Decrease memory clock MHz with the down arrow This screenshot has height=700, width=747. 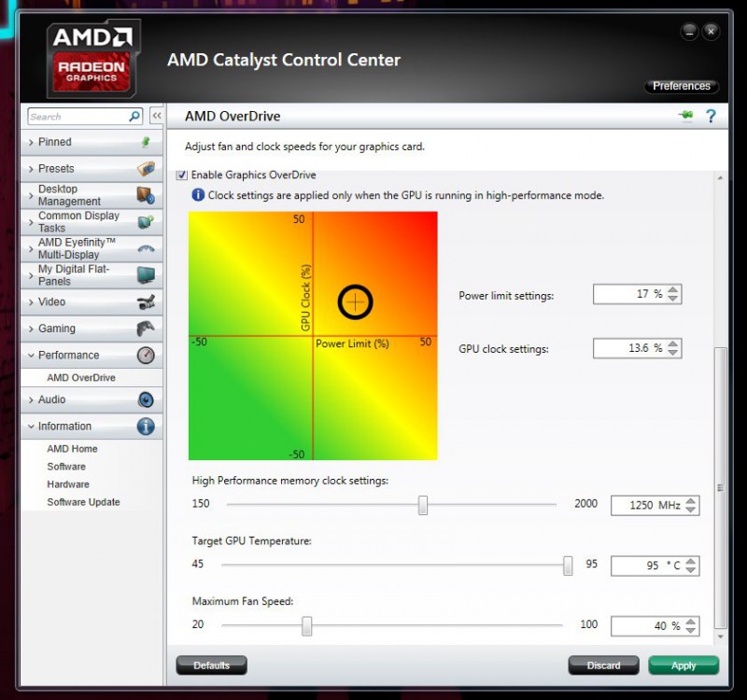click(x=691, y=510)
